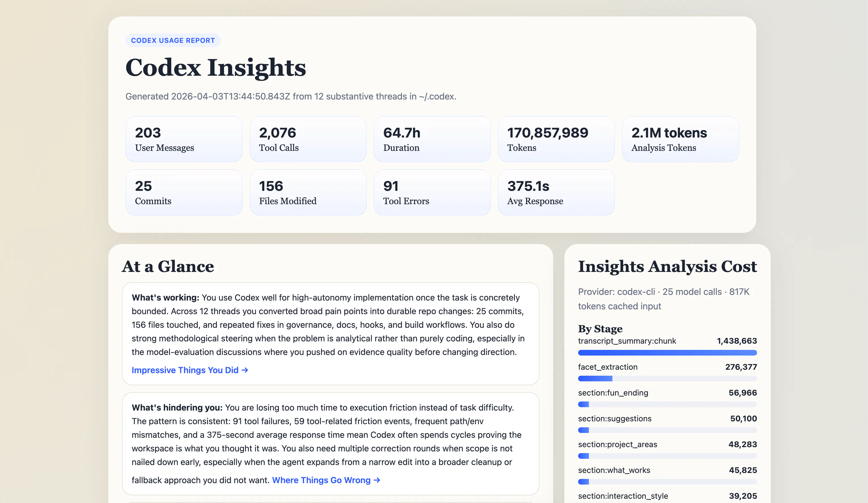
Task: Click the What's working bold label
Action: [x=165, y=297]
